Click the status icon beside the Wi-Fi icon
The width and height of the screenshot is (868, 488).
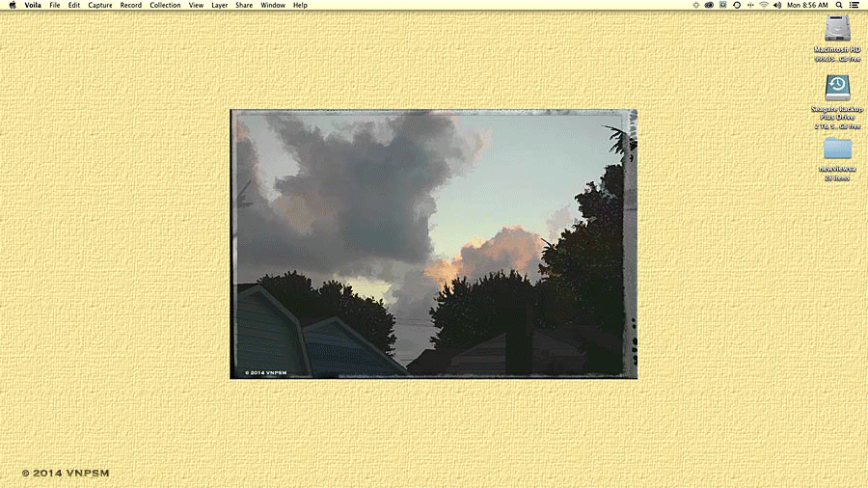750,5
